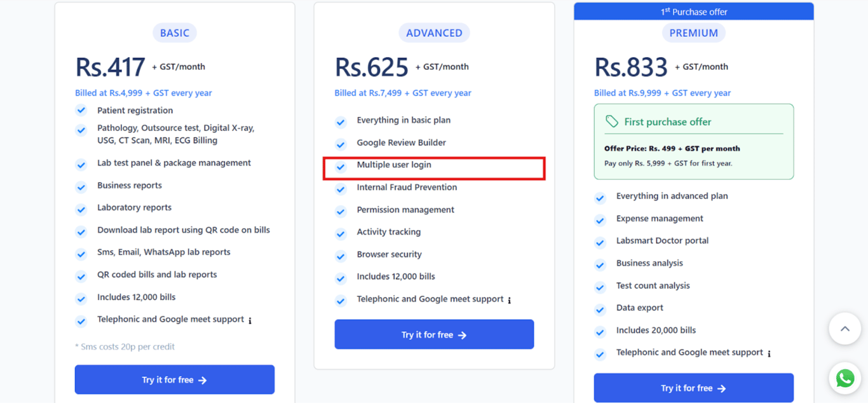Select the PREMIUM plan badge
868x403 pixels.
(x=693, y=33)
